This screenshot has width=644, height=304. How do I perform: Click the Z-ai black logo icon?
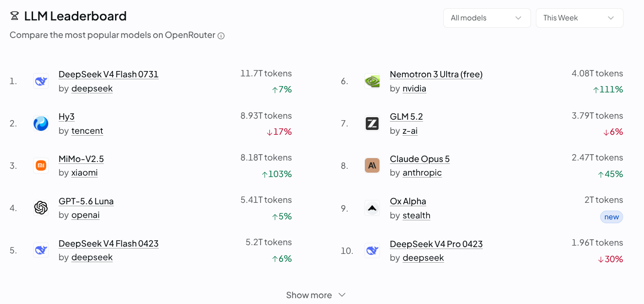(x=372, y=124)
